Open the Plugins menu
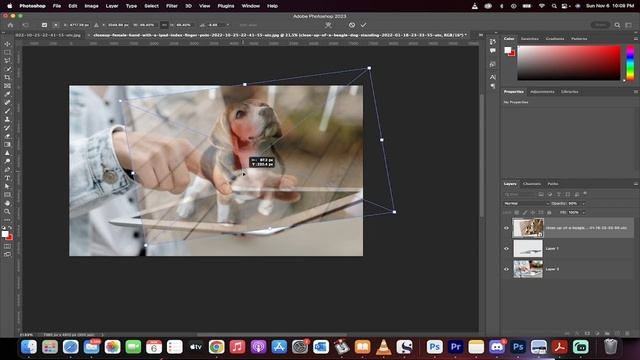 [x=226, y=6]
